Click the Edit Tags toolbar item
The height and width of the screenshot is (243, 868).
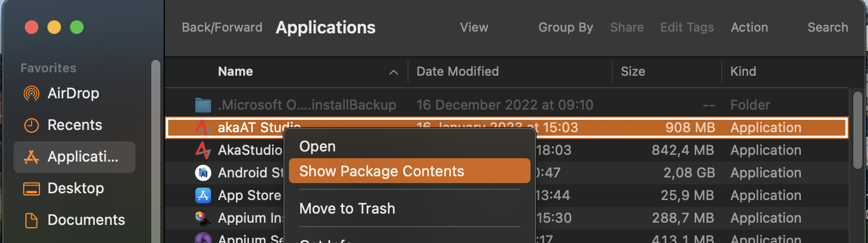(x=687, y=27)
